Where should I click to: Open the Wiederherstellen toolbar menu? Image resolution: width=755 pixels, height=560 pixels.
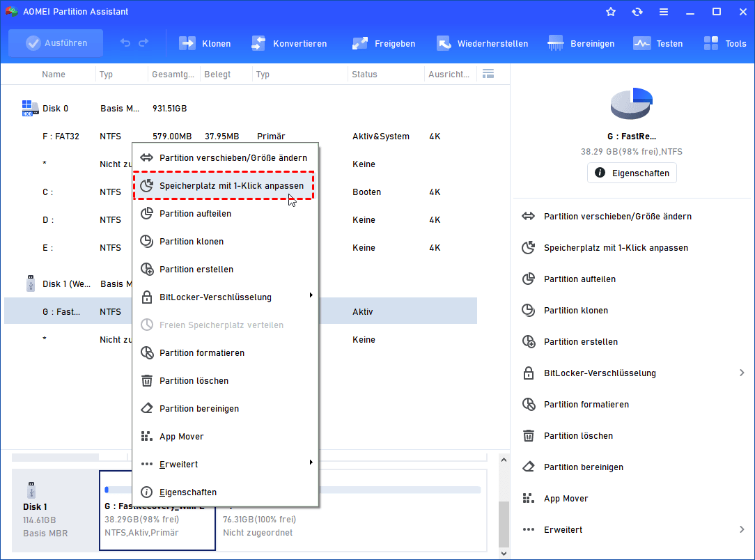click(482, 43)
